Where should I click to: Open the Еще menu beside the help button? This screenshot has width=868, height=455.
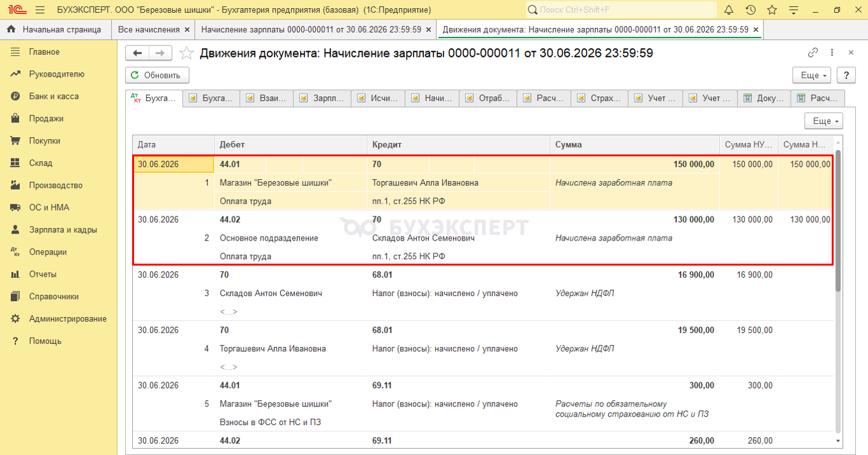point(811,75)
